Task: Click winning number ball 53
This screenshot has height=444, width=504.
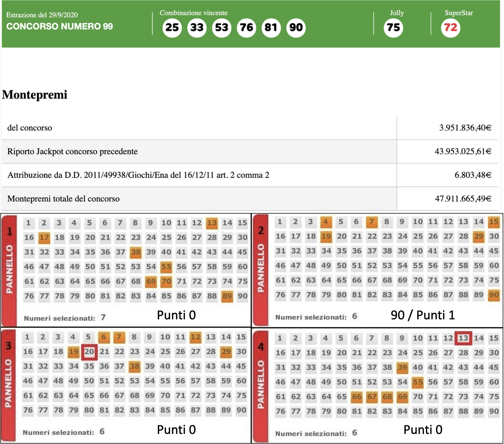Action: 221,28
